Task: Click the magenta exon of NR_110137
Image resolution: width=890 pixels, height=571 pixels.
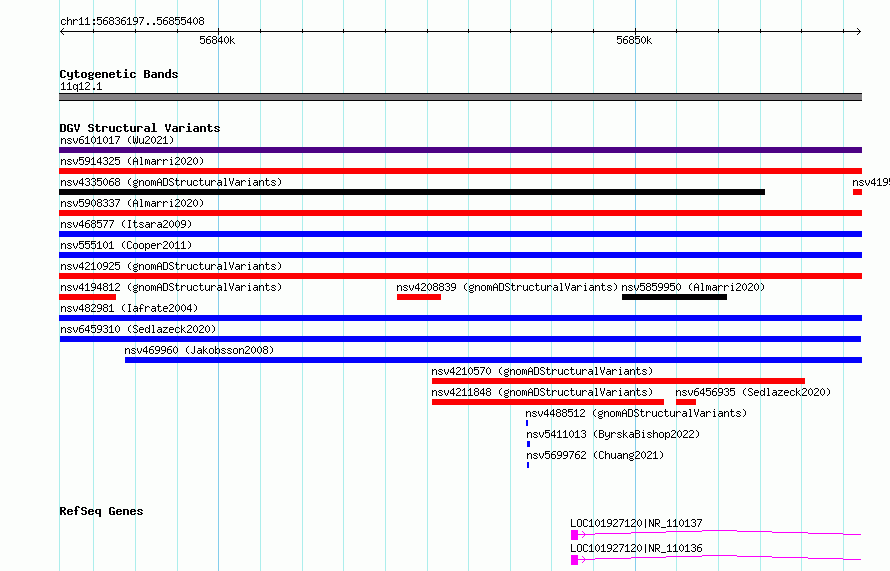Action: coord(574,535)
